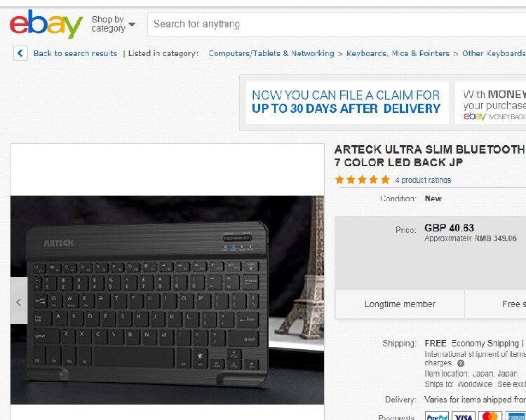Open the Computers/Tablets & Networking breadcrumb
Viewport: 526px width, 420px height.
(x=271, y=53)
